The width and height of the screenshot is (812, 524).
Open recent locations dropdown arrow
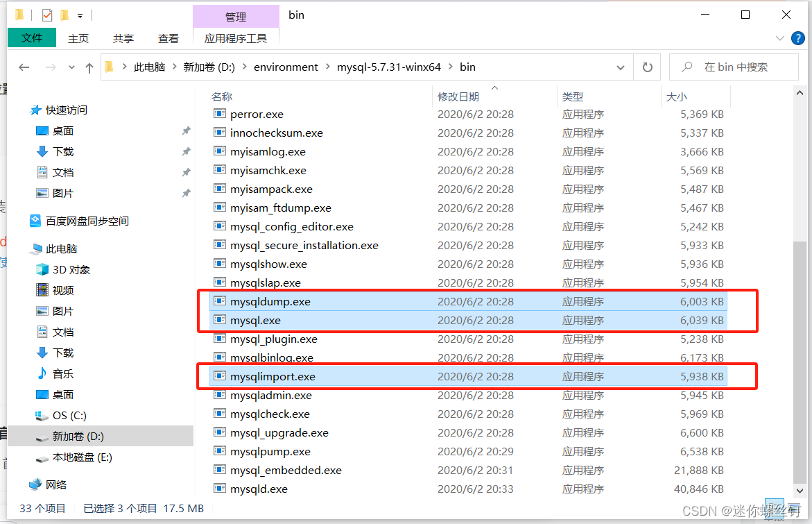[x=71, y=67]
